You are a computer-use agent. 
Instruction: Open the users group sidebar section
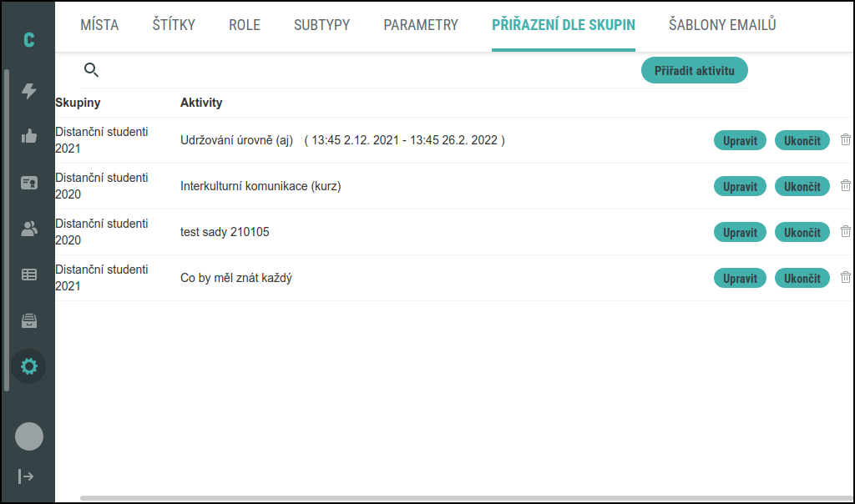(x=29, y=229)
